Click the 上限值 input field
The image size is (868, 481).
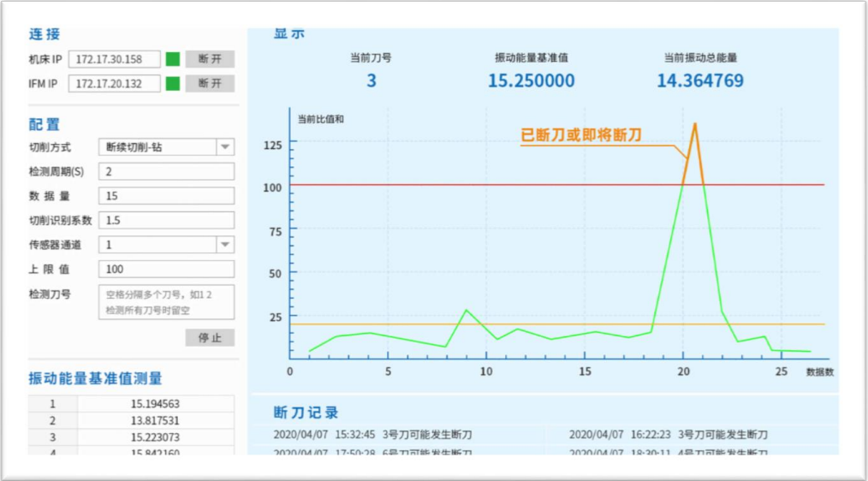165,269
